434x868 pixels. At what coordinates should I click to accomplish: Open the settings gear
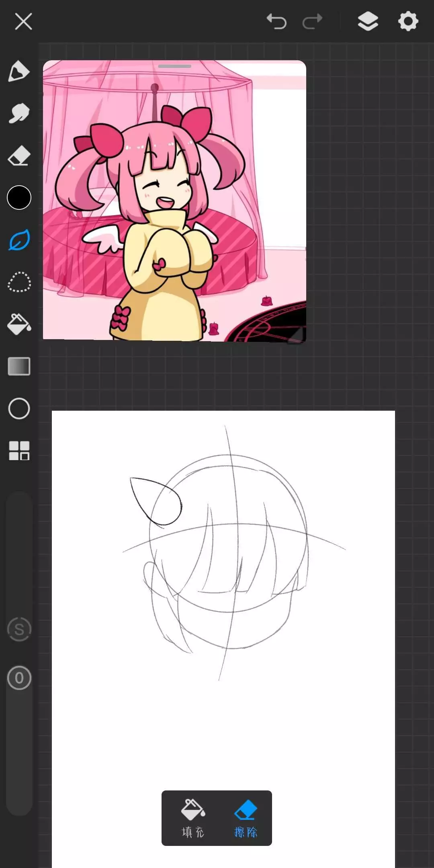(408, 21)
